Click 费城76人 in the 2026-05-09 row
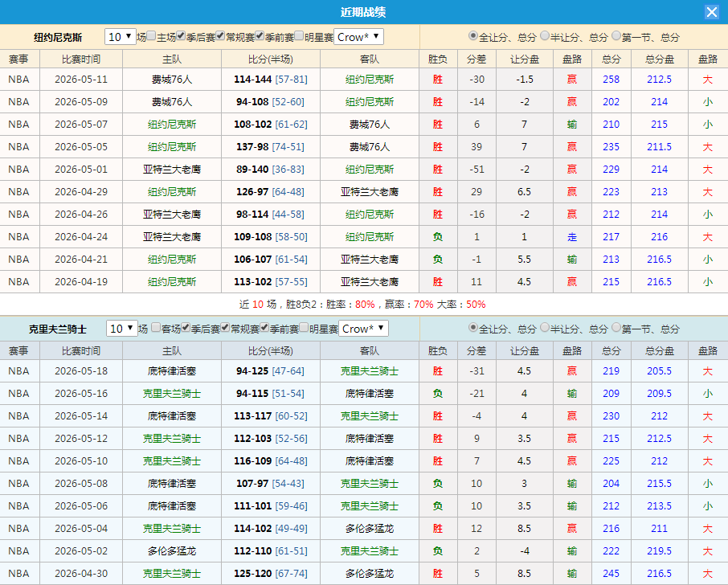Screen dimensions: 728x585 (x=172, y=102)
